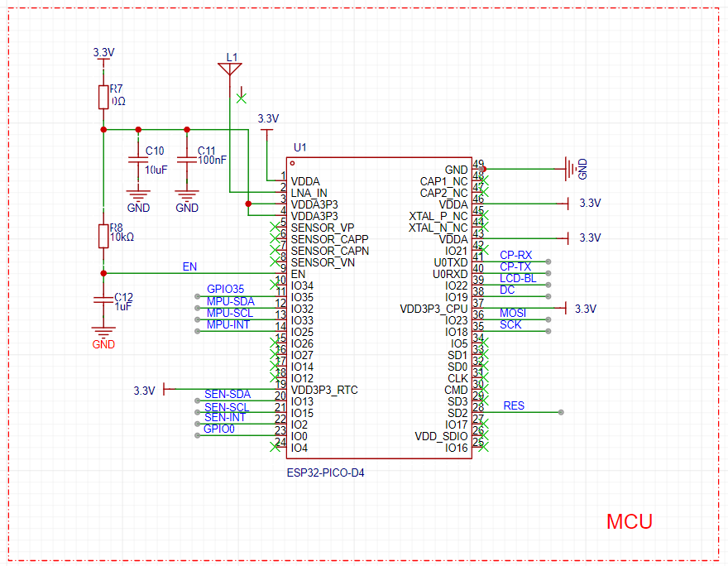Click the wire endpoint of the GPIO0 net

point(198,435)
